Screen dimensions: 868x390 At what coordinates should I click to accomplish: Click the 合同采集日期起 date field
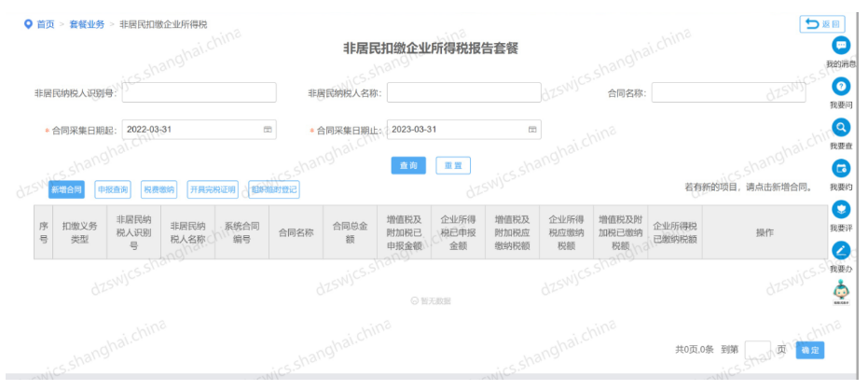point(199,130)
